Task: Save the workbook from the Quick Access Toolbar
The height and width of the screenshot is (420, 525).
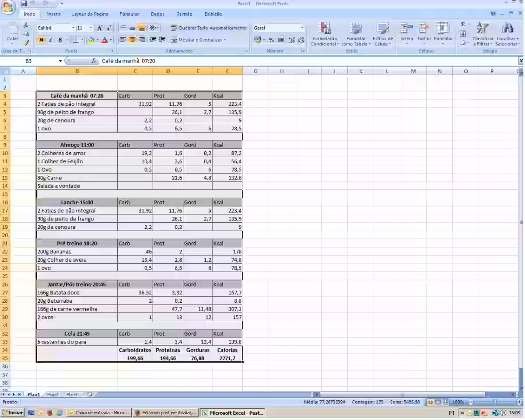Action: pyautogui.click(x=24, y=3)
